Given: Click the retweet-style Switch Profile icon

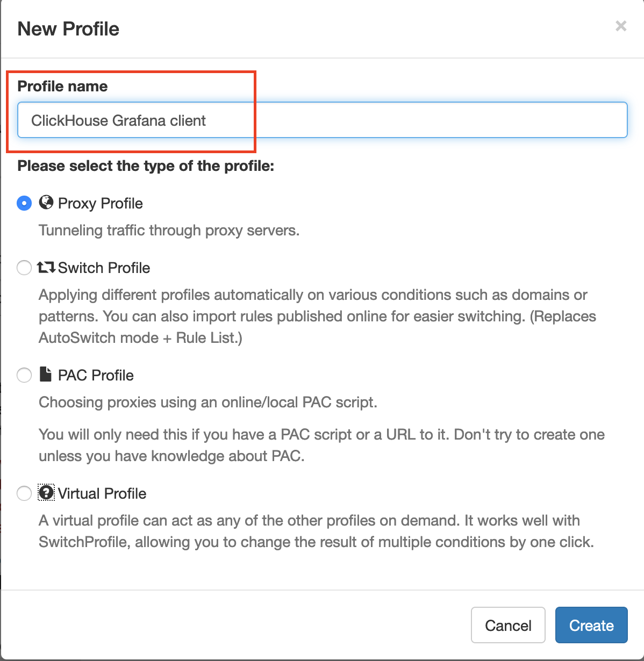Looking at the screenshot, I should point(46,267).
